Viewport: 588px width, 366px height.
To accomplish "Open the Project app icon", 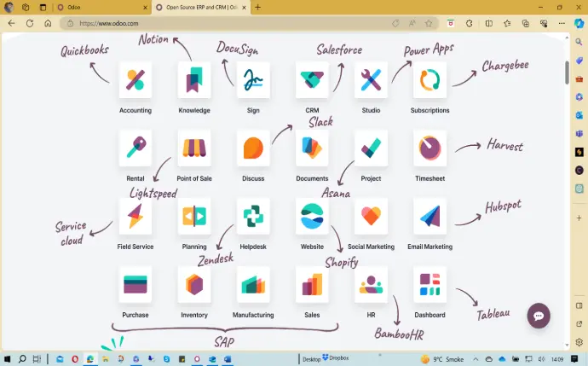I will point(371,148).
